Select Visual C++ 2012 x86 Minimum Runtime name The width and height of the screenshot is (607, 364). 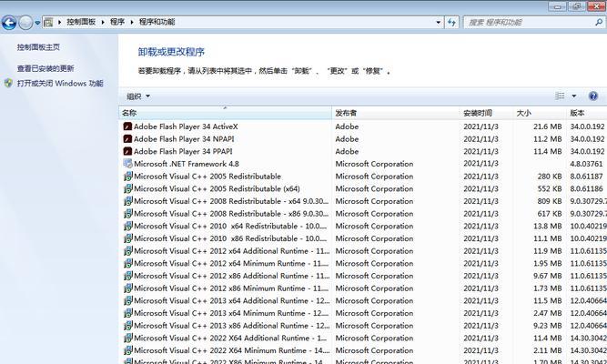[x=231, y=288]
